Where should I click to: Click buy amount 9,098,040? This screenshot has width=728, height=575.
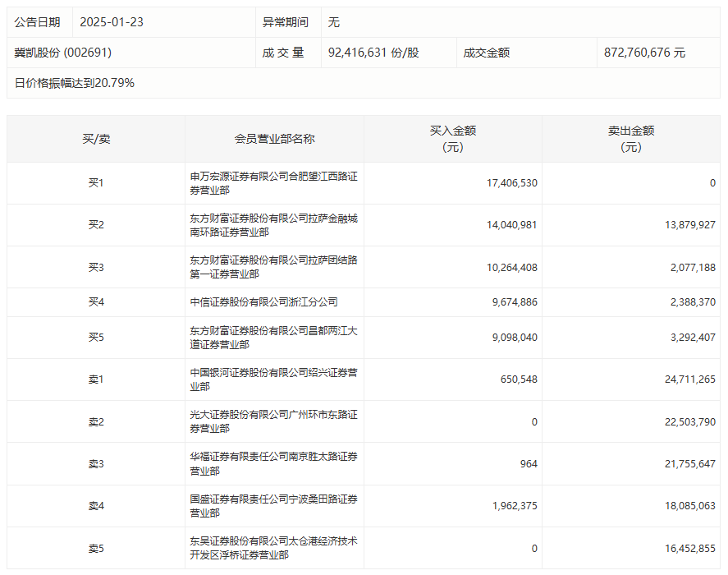[x=515, y=338]
